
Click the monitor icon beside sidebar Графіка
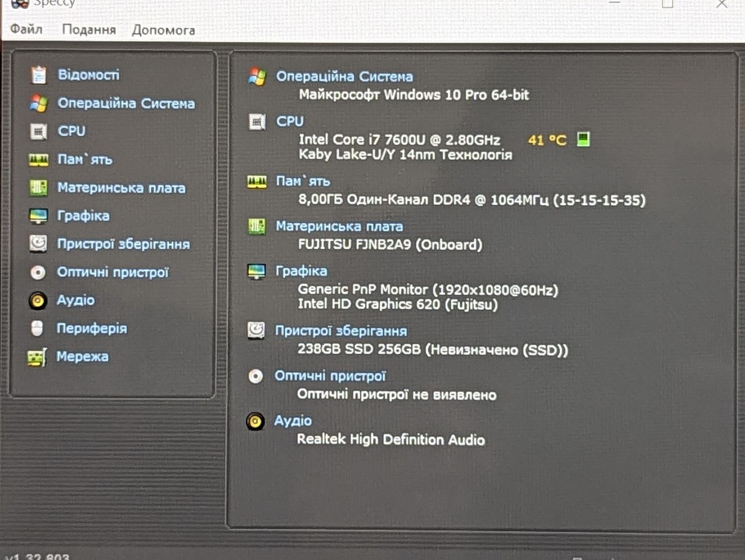tap(38, 216)
